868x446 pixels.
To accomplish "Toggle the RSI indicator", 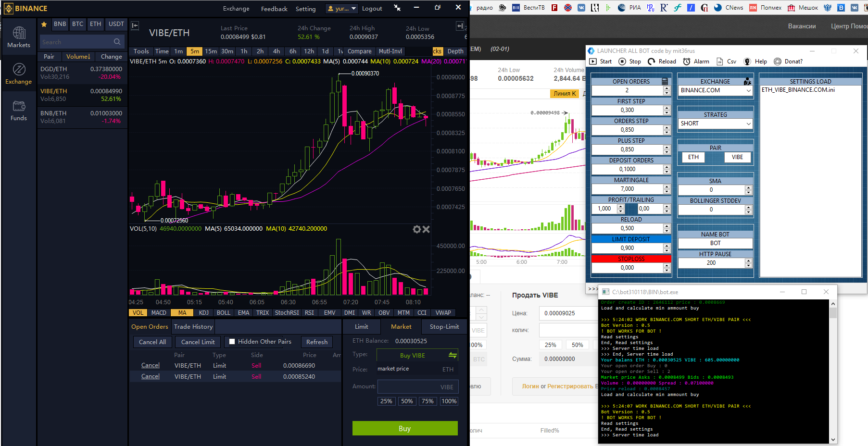I will click(309, 313).
